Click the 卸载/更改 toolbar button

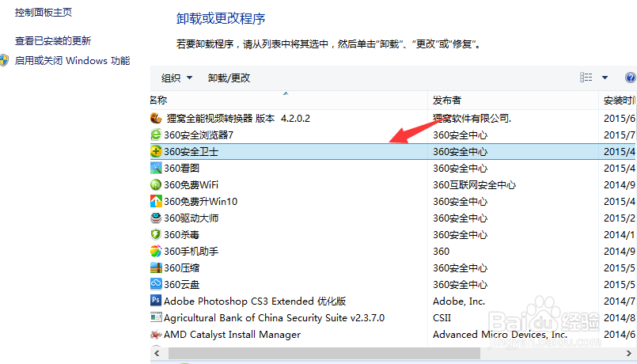pyautogui.click(x=229, y=78)
